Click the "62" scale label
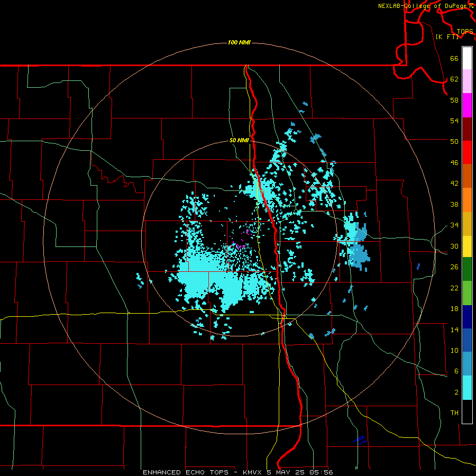 point(454,79)
